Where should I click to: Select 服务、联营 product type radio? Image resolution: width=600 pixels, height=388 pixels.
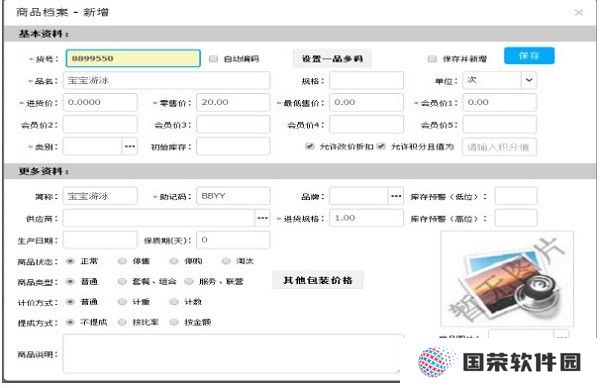click(189, 282)
